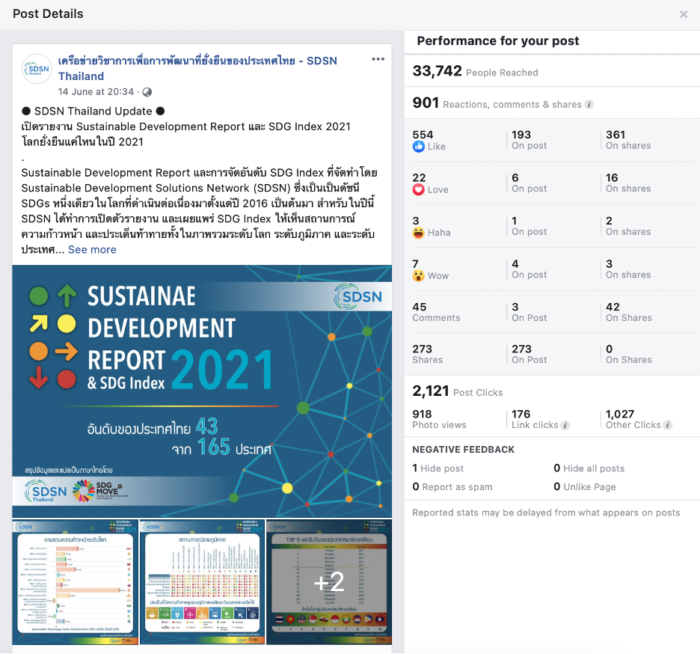Click the Reported stats may be delayed note
The height and width of the screenshot is (654, 700).
pyautogui.click(x=546, y=512)
